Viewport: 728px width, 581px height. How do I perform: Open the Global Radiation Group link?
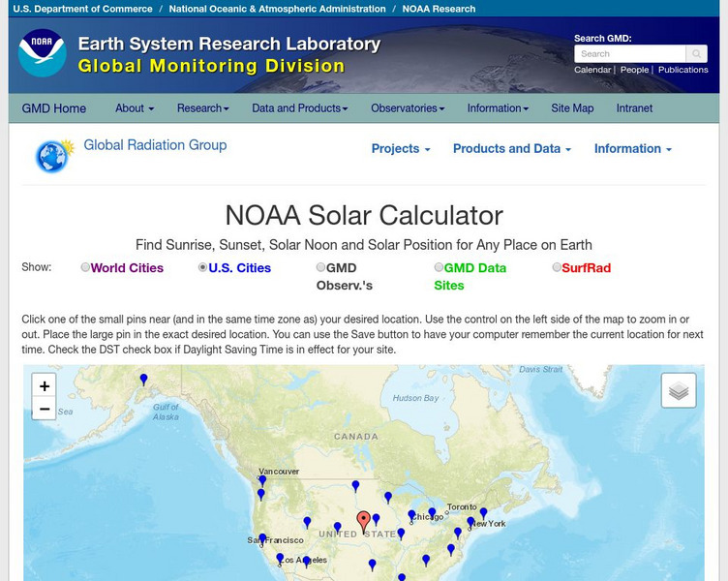click(155, 145)
